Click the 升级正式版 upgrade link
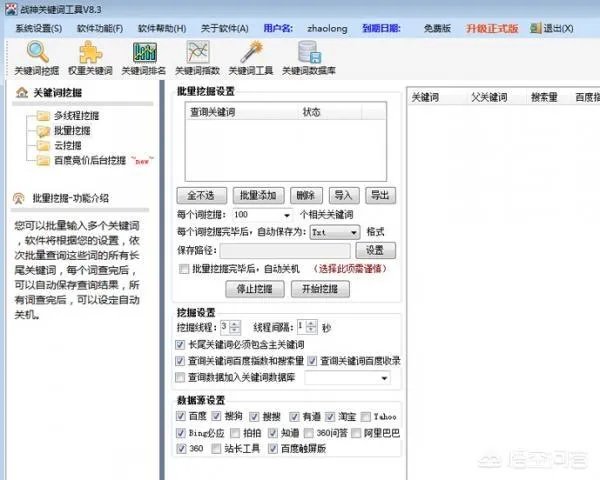 click(492, 28)
